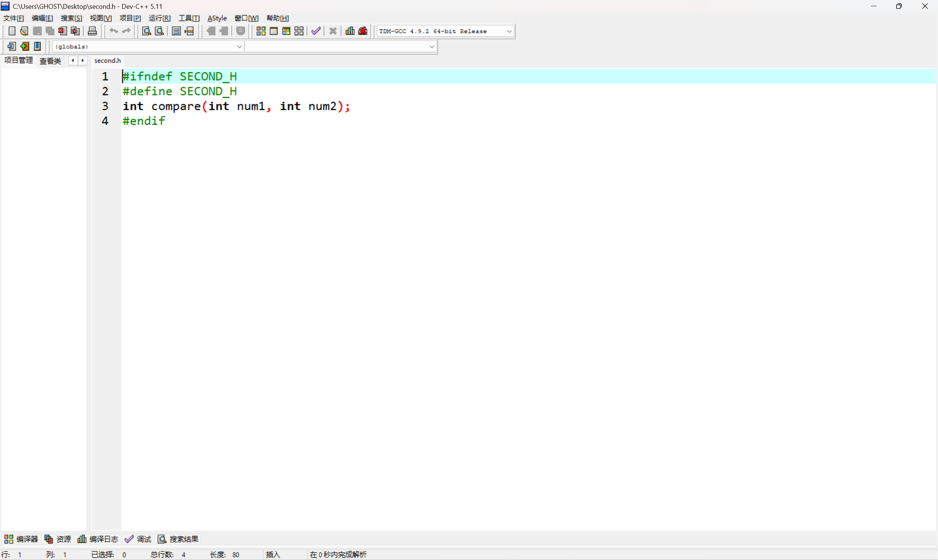
Task: Click the New file icon
Action: [12, 31]
